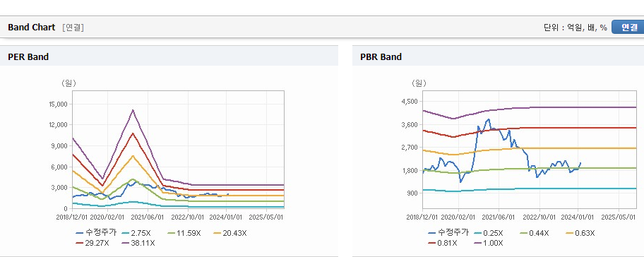The width and height of the screenshot is (644, 257).
Task: Click the PBR Band section title
Action: click(x=381, y=57)
